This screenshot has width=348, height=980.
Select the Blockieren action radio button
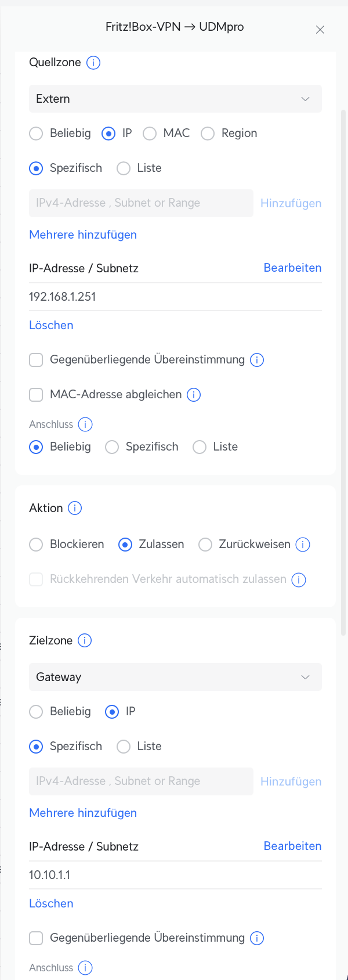36,545
